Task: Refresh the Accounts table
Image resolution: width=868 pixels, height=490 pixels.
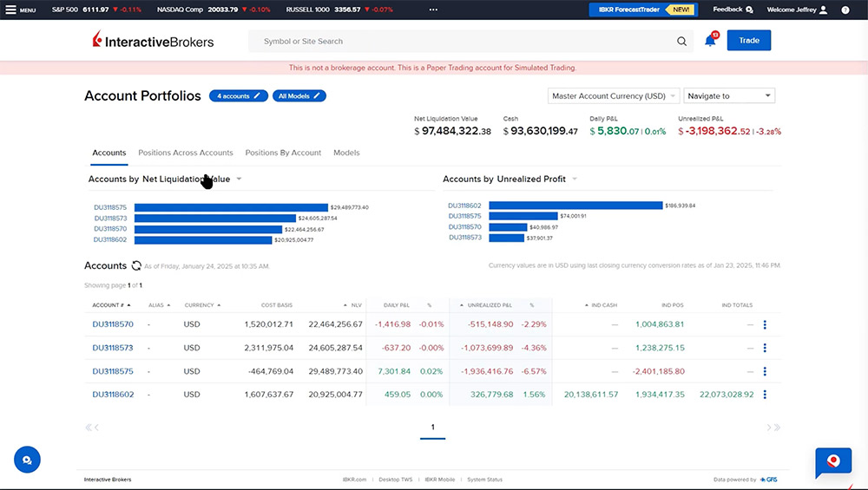Action: click(x=136, y=265)
